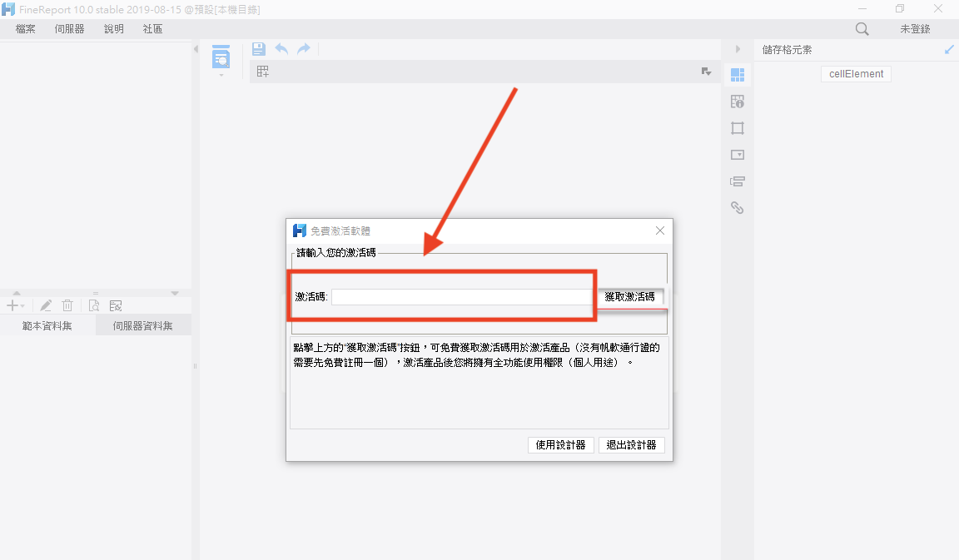Click the delete dataset trash icon
This screenshot has width=959, height=560.
coord(67,305)
